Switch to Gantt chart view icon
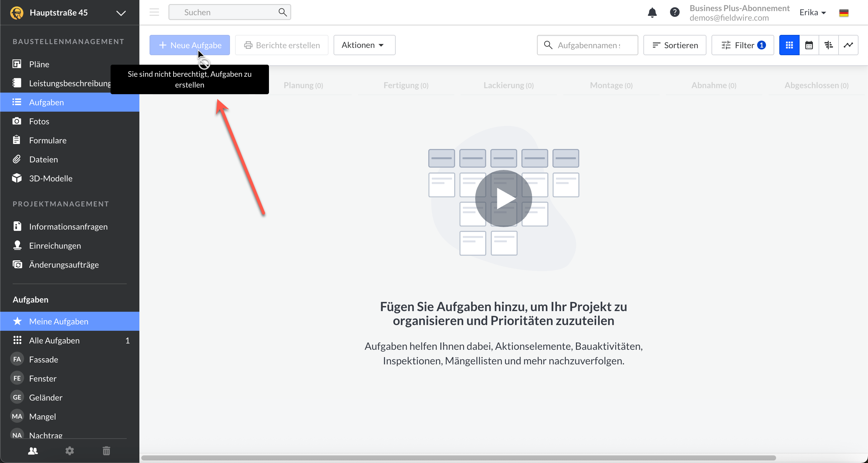Screen dimensions: 868x463 click(x=828, y=45)
